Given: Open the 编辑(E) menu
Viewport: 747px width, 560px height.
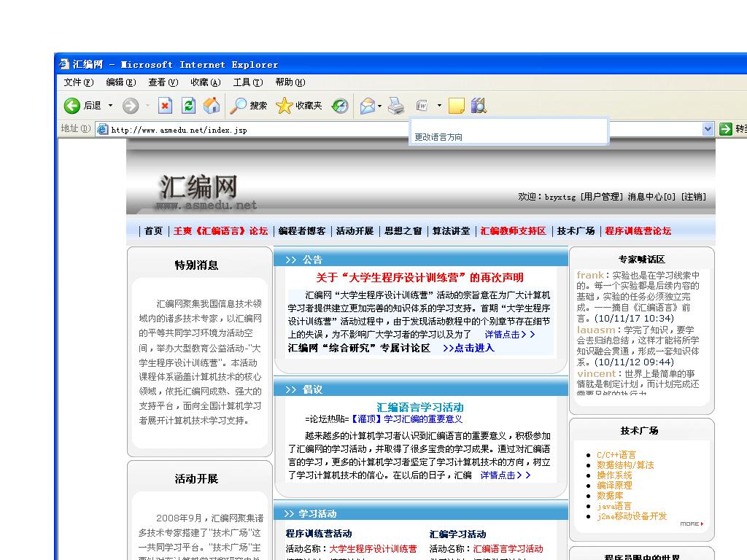Looking at the screenshot, I should (121, 82).
